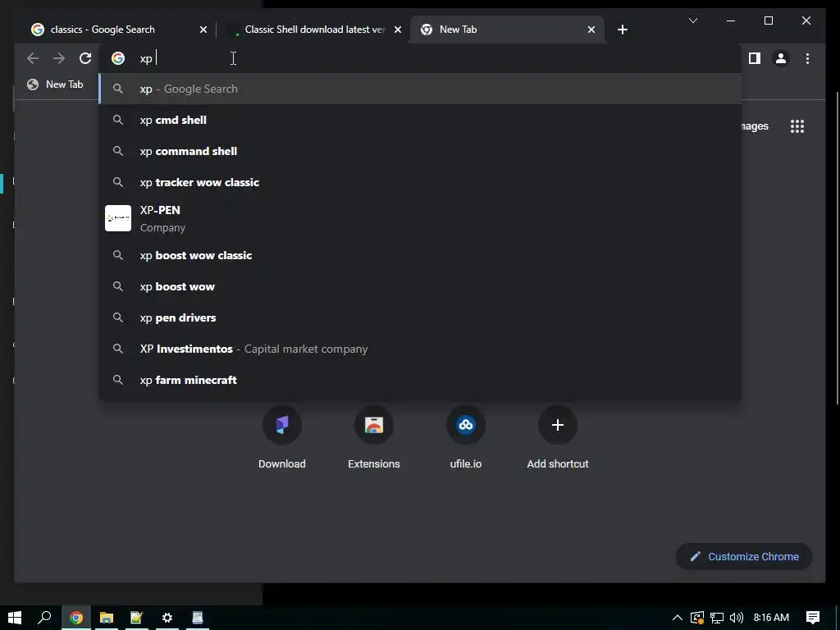
Task: Go forward using the forward arrow
Action: click(x=59, y=58)
